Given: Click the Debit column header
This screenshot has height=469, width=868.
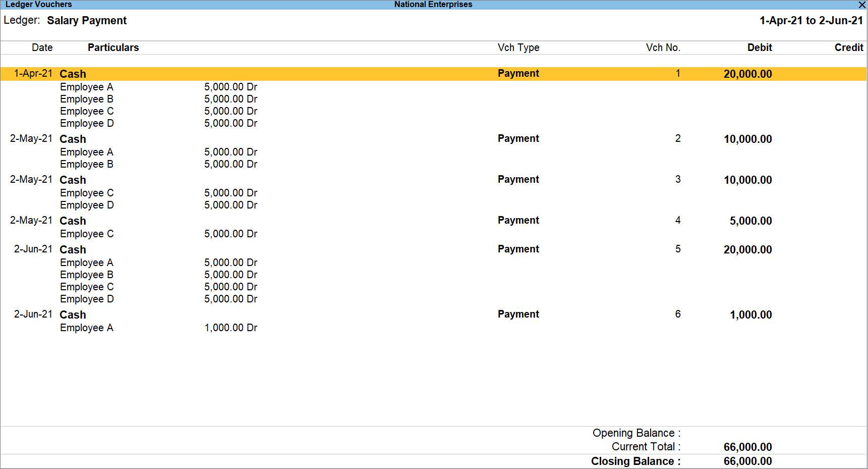Looking at the screenshot, I should [x=760, y=47].
